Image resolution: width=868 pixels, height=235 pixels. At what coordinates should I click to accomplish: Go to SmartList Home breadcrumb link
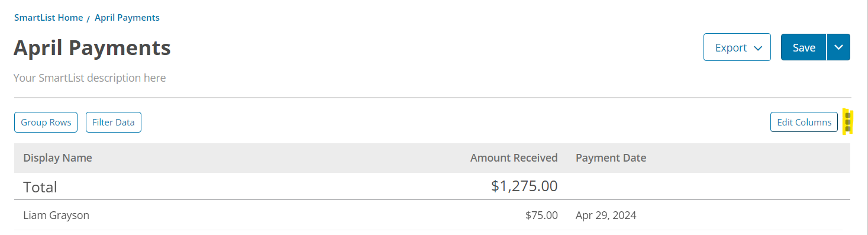coord(49,18)
